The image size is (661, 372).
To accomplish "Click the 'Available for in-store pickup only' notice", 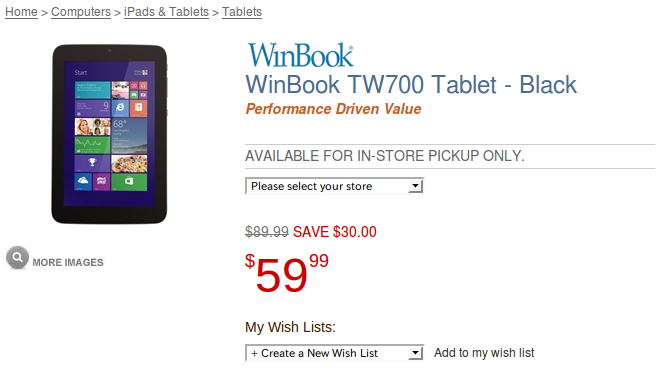I will pyautogui.click(x=385, y=156).
